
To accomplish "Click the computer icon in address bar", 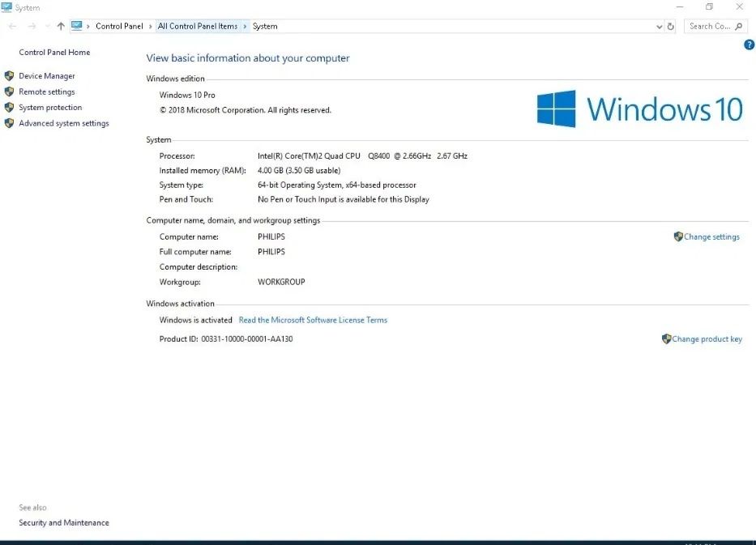I will [x=77, y=26].
